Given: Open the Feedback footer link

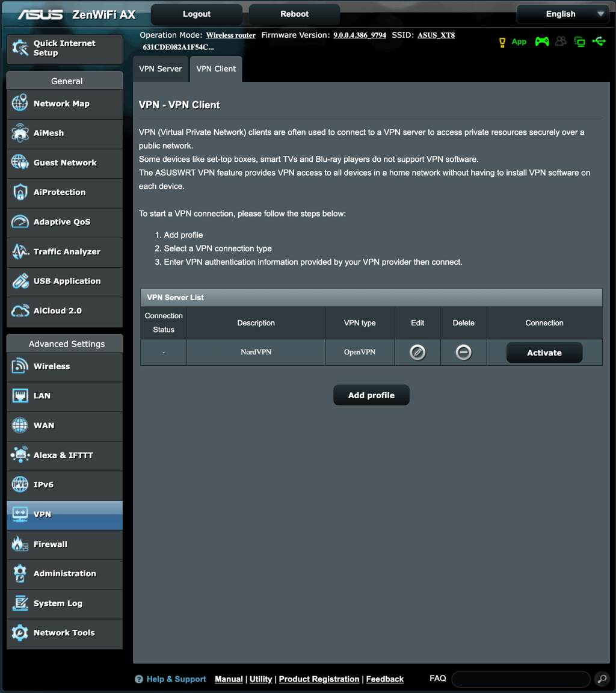Looking at the screenshot, I should (385, 679).
